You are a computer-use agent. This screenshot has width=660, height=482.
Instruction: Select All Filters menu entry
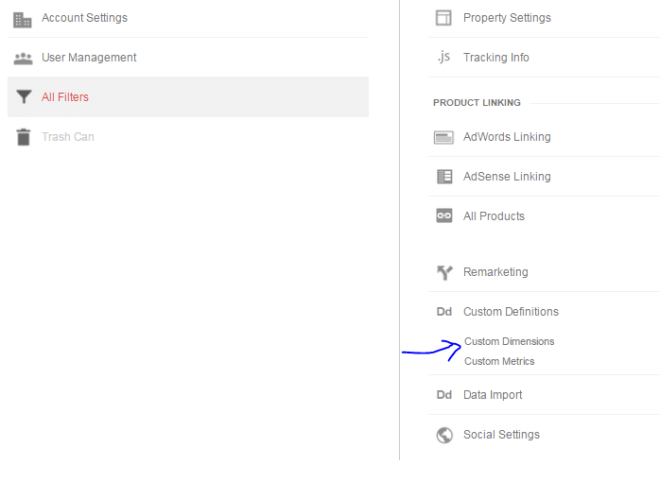pos(188,97)
